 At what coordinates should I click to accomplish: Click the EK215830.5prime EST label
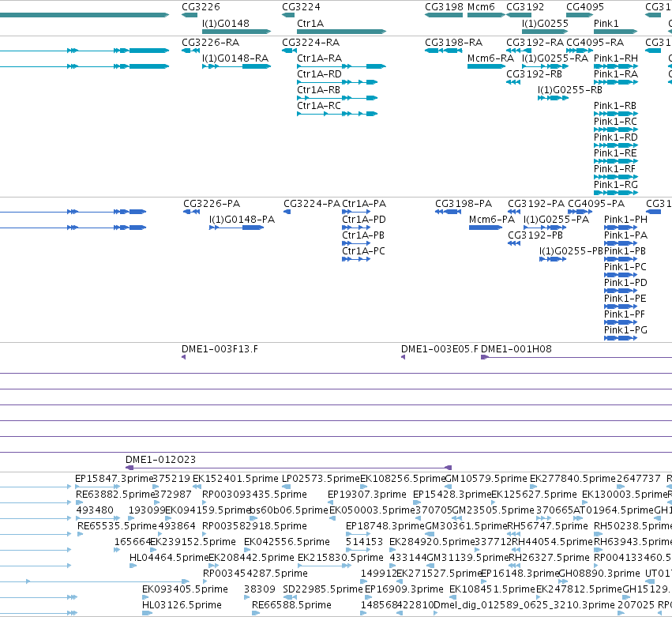click(340, 558)
